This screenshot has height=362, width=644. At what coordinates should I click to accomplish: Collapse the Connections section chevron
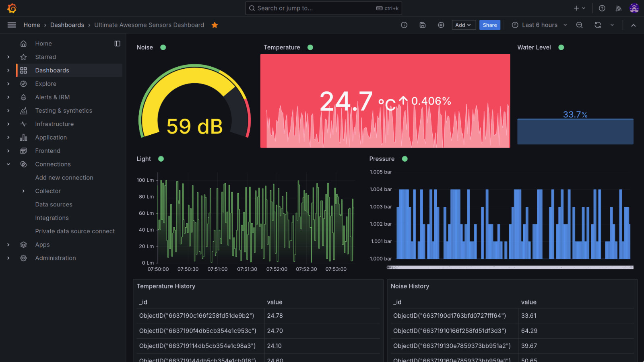pyautogui.click(x=8, y=164)
